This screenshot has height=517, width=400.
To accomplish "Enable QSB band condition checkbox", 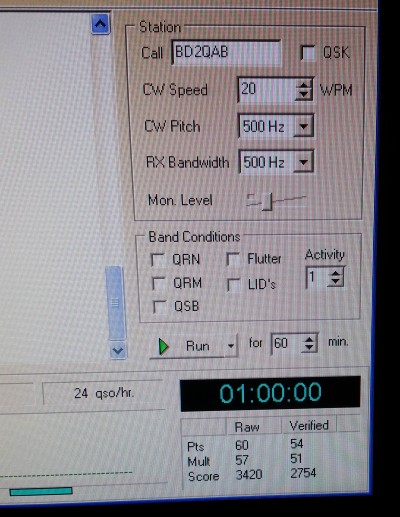I will click(x=160, y=306).
